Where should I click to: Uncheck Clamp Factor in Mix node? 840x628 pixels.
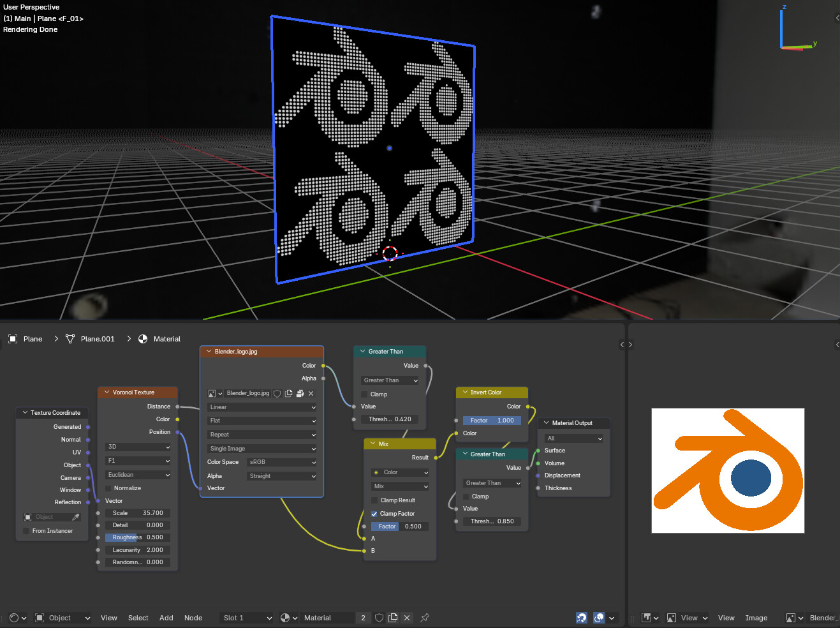374,514
